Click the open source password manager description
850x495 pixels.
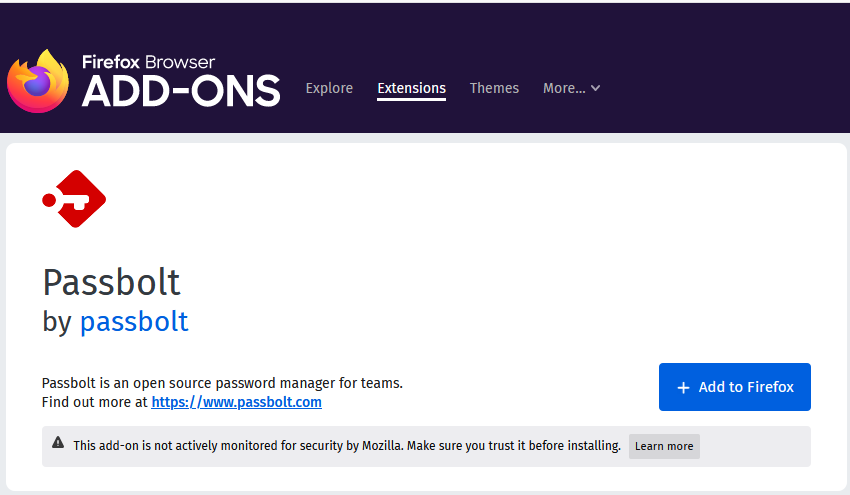(222, 383)
